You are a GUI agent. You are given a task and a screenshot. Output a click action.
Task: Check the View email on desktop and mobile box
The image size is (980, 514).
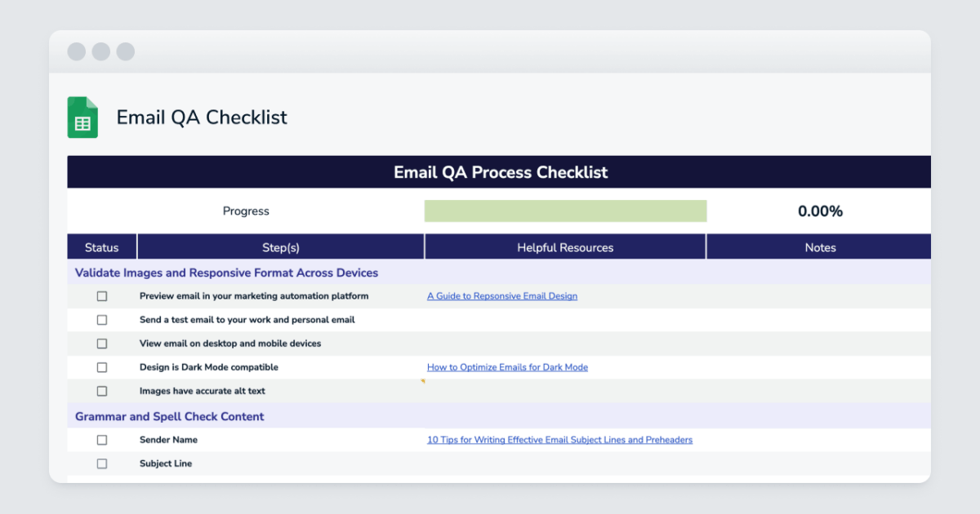(101, 343)
